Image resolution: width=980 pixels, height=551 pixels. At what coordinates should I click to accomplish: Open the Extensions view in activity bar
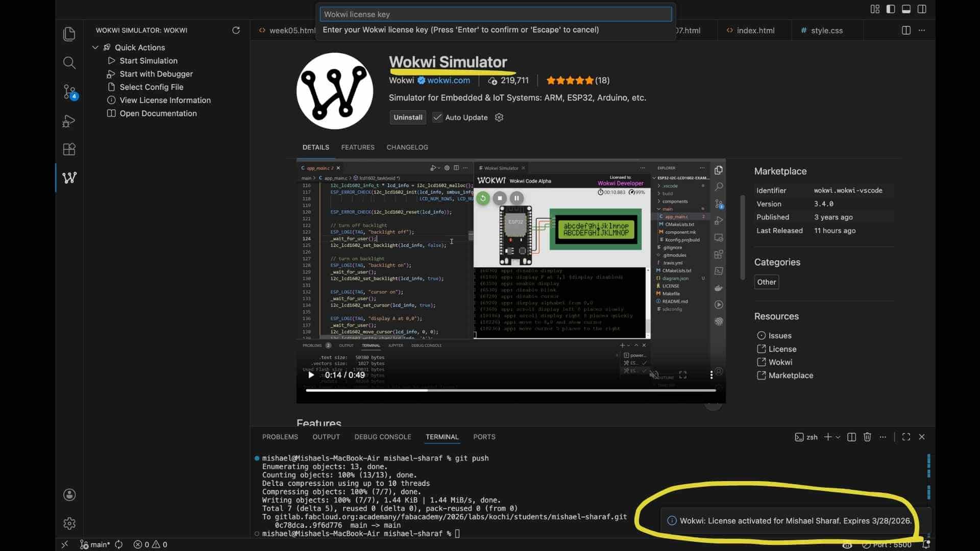(69, 149)
